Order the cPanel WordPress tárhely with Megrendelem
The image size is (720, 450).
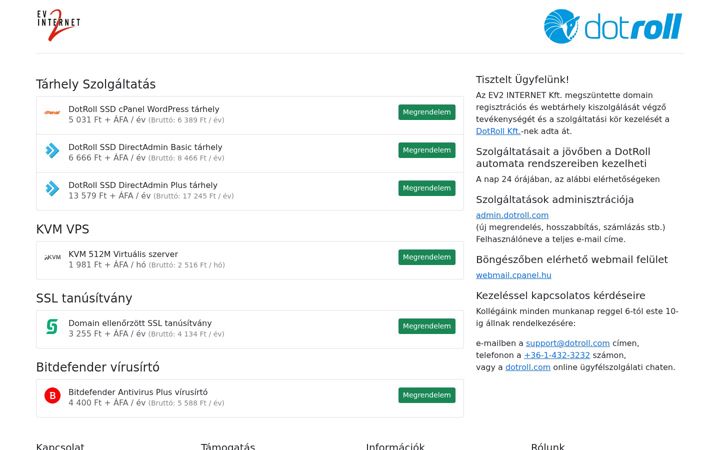point(427,112)
